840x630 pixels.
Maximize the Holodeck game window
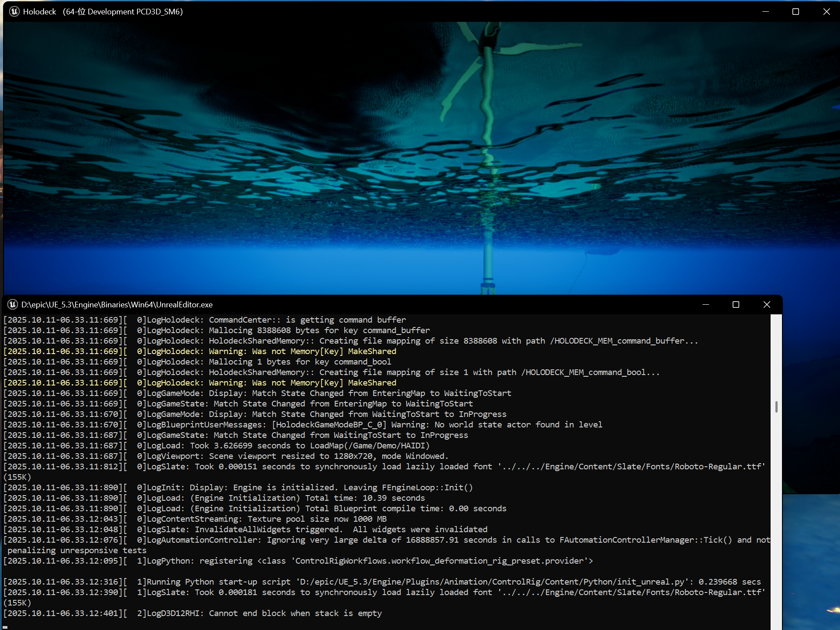[795, 11]
